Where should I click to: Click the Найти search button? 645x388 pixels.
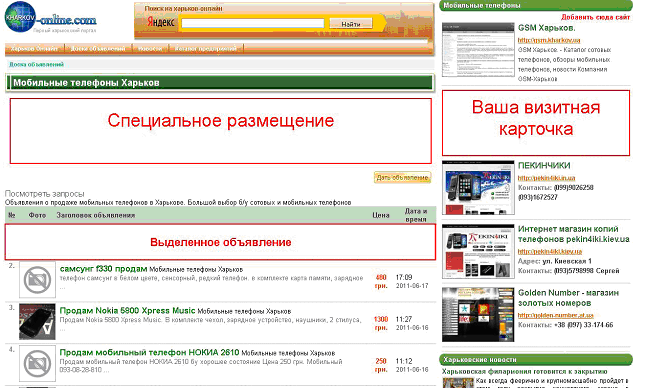coord(351,24)
